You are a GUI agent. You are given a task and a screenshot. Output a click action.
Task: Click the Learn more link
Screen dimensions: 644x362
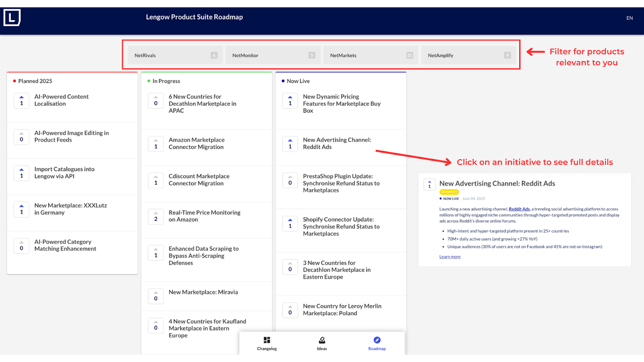click(x=450, y=257)
